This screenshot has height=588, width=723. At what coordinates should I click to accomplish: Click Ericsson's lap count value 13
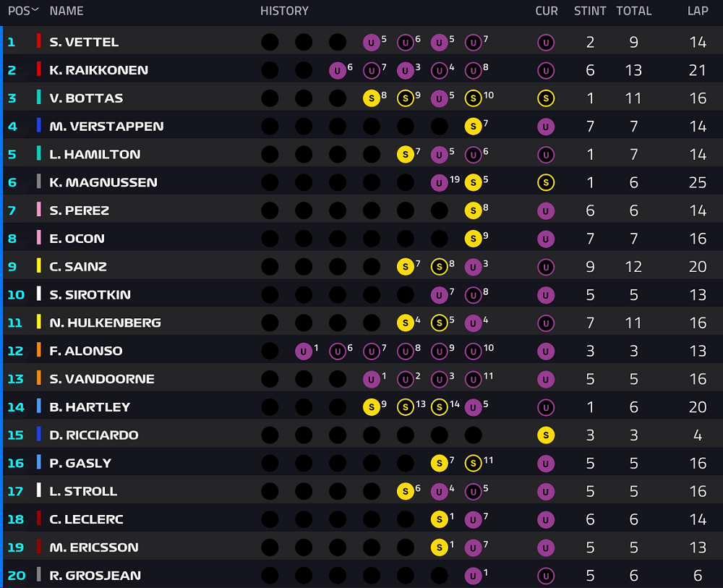[x=698, y=547]
